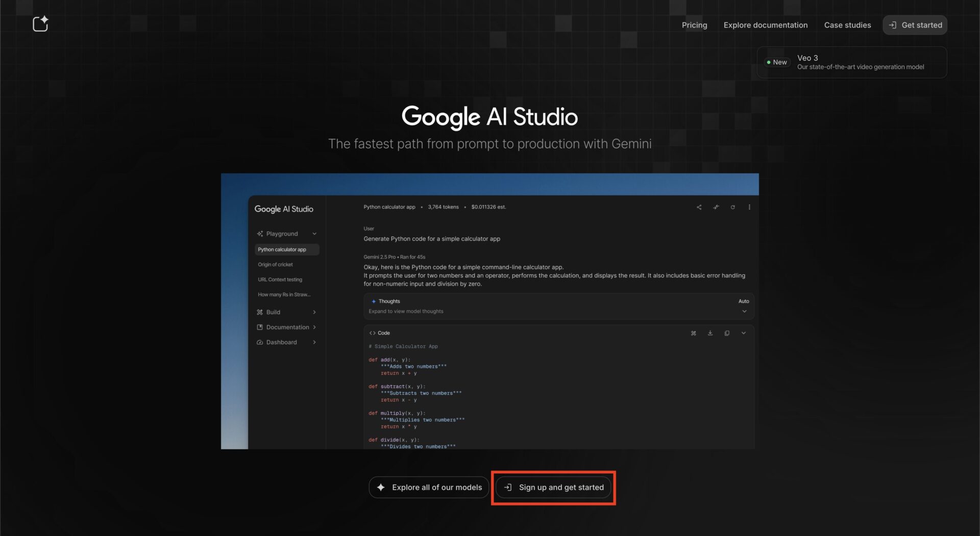The width and height of the screenshot is (980, 536).
Task: Toggle the Auto setting on Thoughts panel
Action: 744,301
